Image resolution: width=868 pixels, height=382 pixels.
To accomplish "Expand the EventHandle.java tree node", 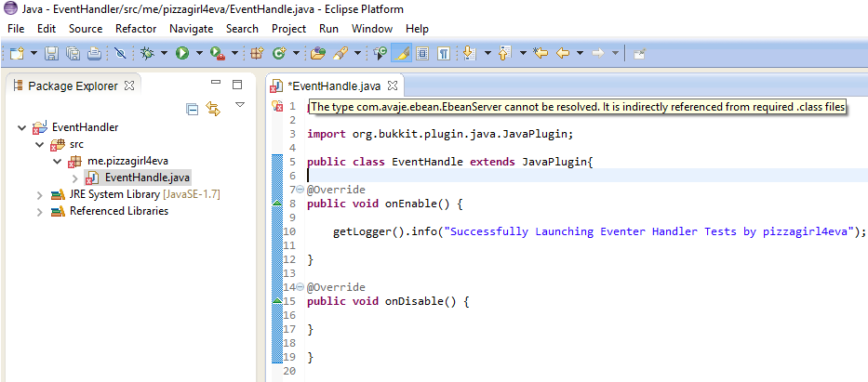I will coord(75,178).
